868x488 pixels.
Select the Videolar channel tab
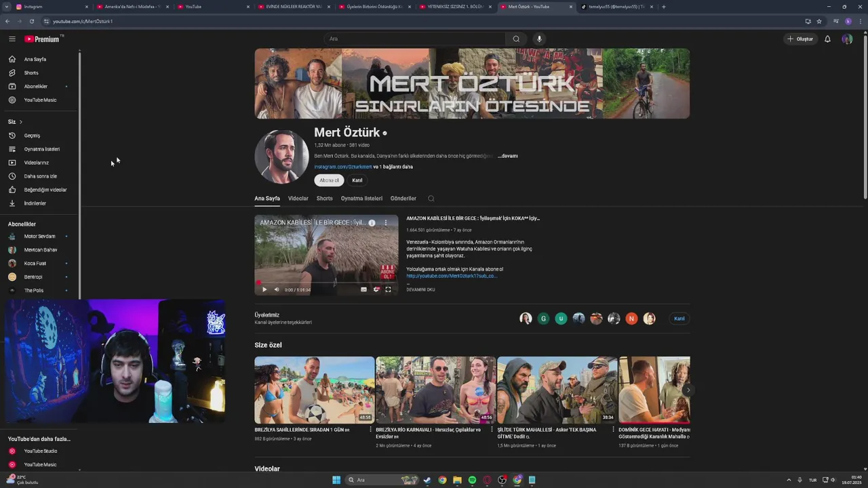298,199
